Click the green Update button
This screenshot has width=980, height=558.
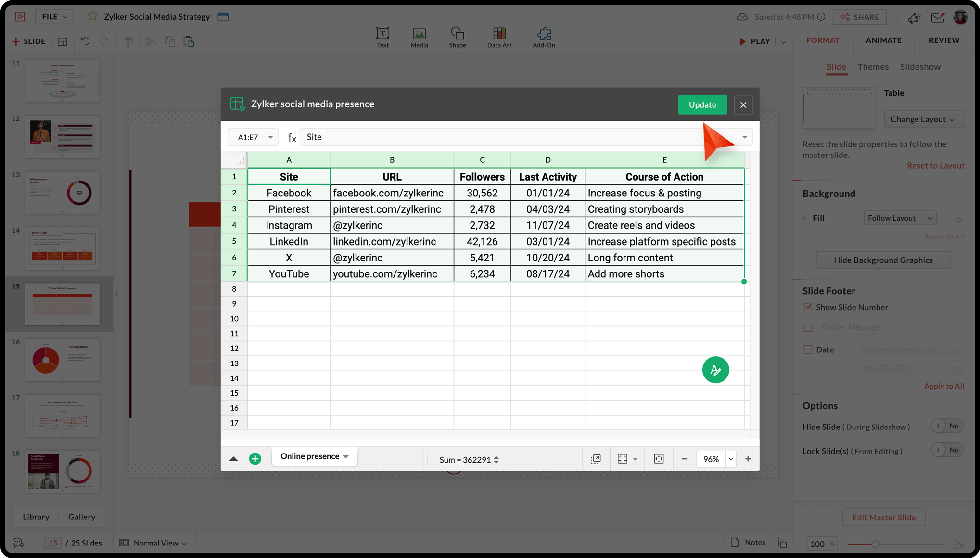(702, 104)
